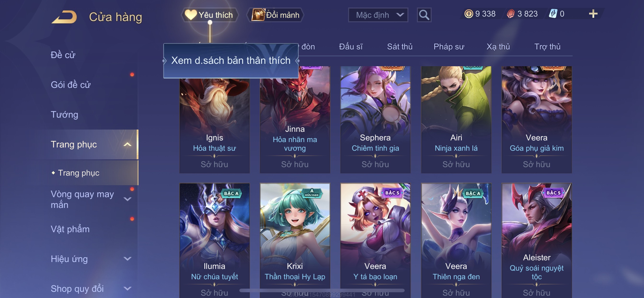This screenshot has height=298, width=644.
Task: Open the Krixi Thần thoại Hy Lạp skin card
Action: click(x=295, y=240)
